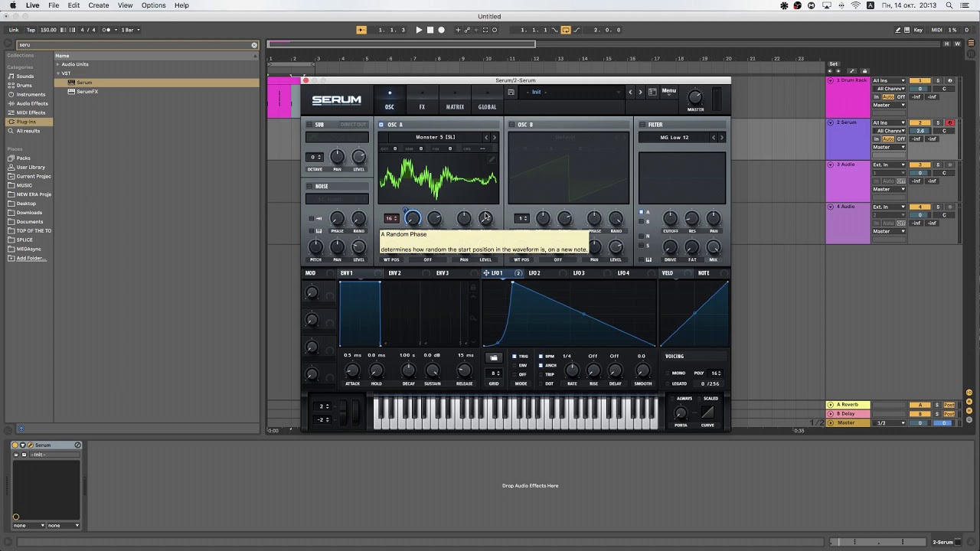This screenshot has height=551, width=980.
Task: Fold the 1 Drum Rack track
Action: pos(831,80)
